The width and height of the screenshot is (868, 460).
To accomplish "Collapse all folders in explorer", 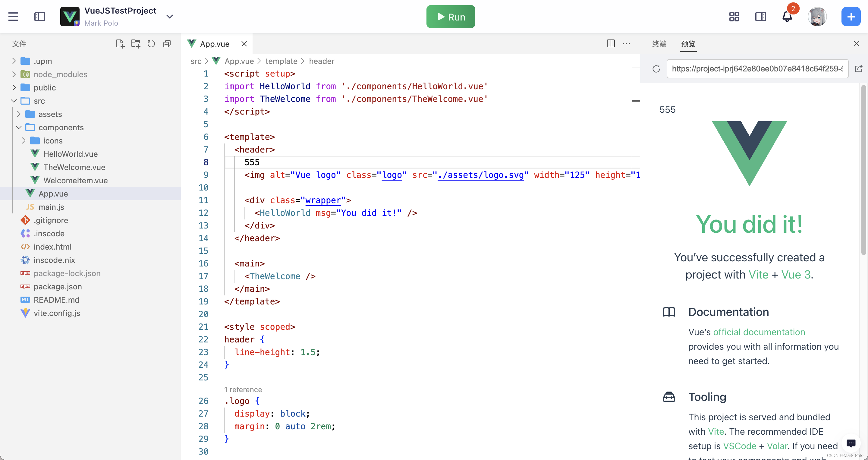I will click(167, 44).
